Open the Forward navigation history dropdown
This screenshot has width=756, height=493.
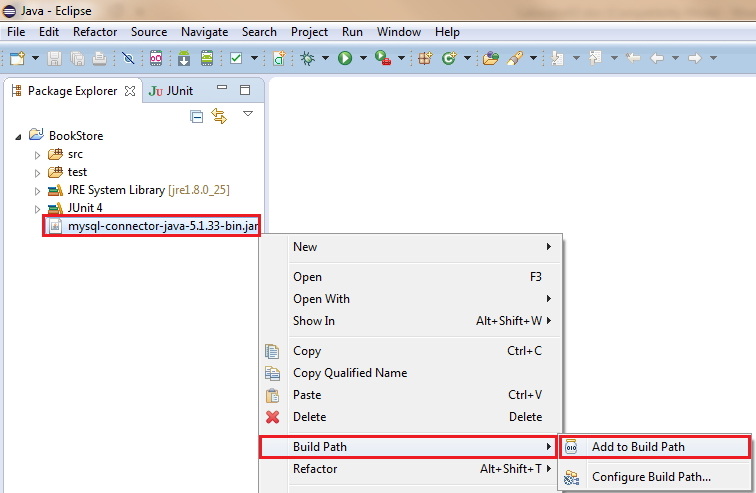pyautogui.click(x=713, y=58)
